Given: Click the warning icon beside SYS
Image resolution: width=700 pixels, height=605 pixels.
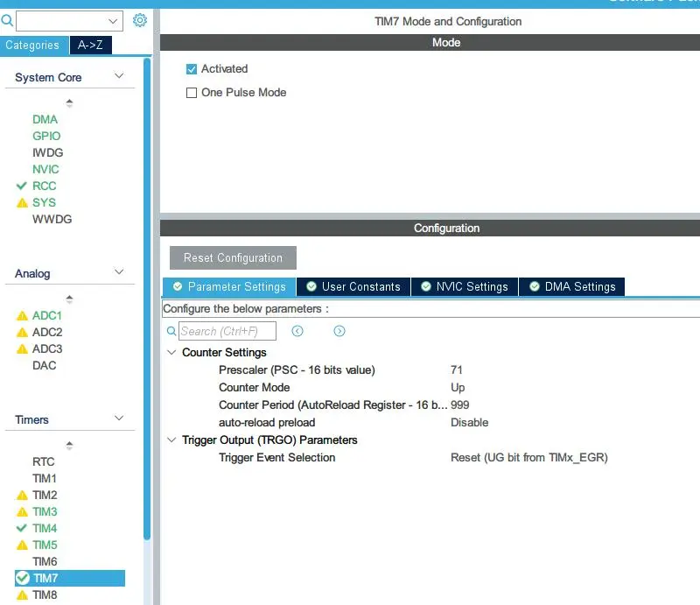Looking at the screenshot, I should point(23,203).
